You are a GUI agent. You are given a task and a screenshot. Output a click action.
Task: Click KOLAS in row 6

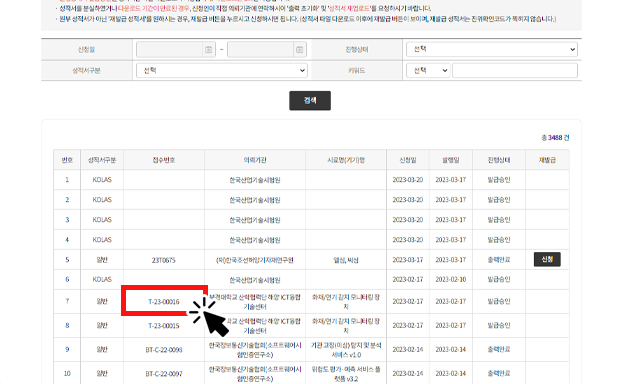click(x=102, y=280)
